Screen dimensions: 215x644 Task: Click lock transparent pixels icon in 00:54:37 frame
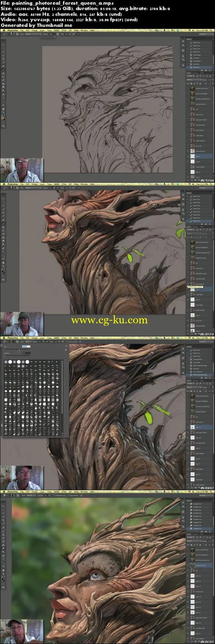point(192,544)
